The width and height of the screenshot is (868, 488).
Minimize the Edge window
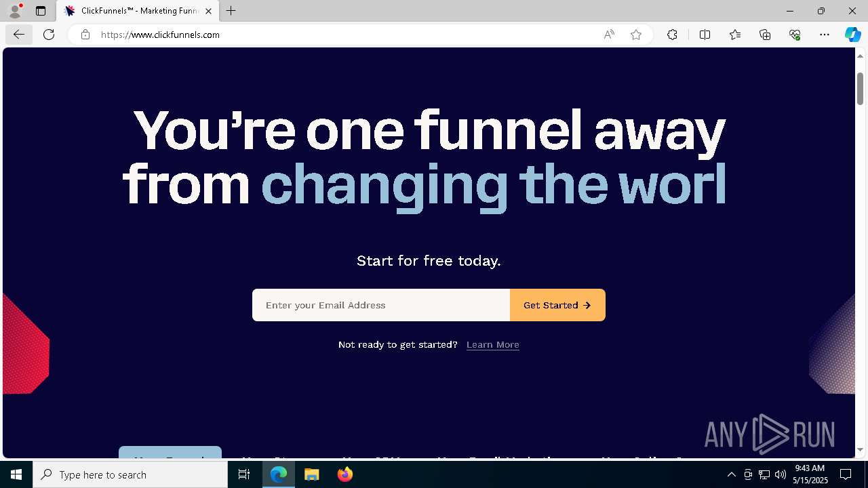[790, 11]
